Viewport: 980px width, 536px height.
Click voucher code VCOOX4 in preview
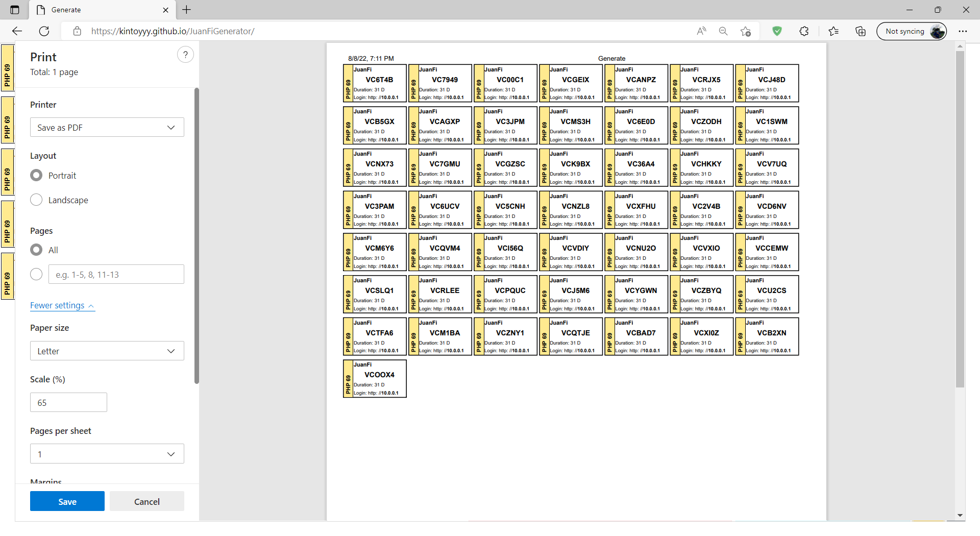click(x=379, y=375)
